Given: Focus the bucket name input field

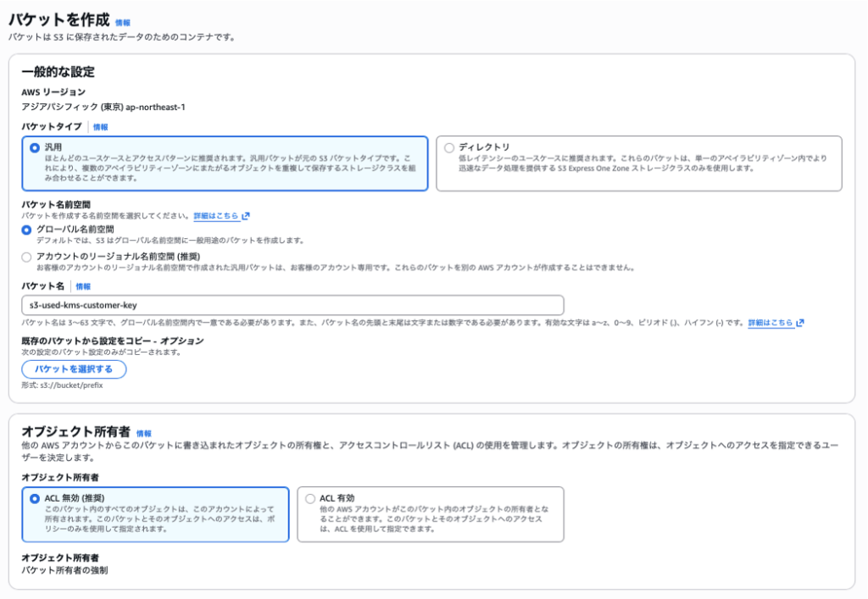Looking at the screenshot, I should 292,305.
